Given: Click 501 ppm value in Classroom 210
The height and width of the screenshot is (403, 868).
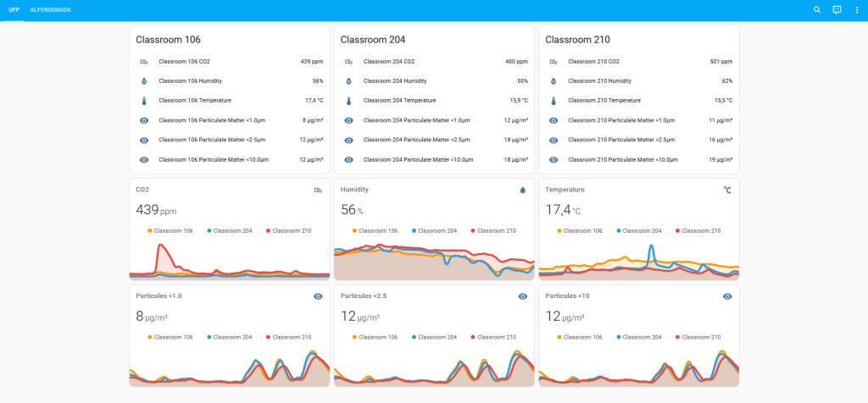Looking at the screenshot, I should click(721, 62).
